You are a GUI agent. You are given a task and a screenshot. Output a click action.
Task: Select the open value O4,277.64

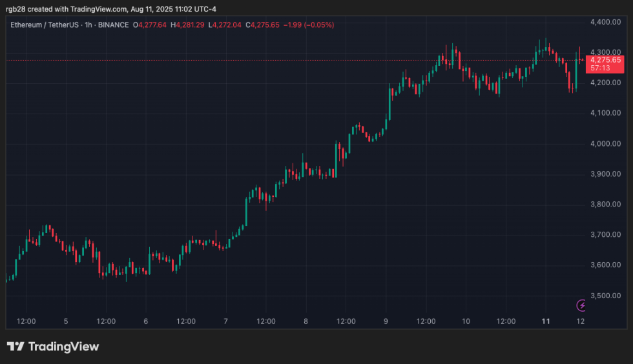point(150,25)
